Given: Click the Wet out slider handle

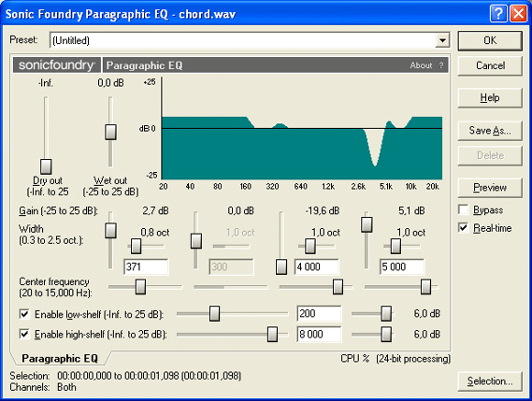Looking at the screenshot, I should tap(110, 132).
